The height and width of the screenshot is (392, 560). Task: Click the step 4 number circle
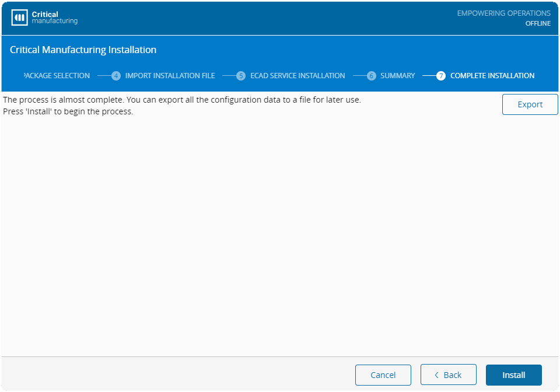(x=116, y=76)
